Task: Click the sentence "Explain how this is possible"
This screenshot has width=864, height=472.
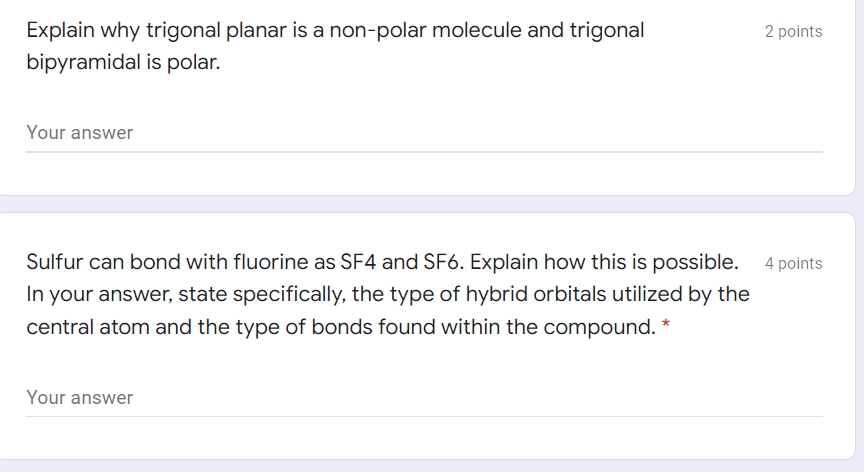Action: point(604,263)
